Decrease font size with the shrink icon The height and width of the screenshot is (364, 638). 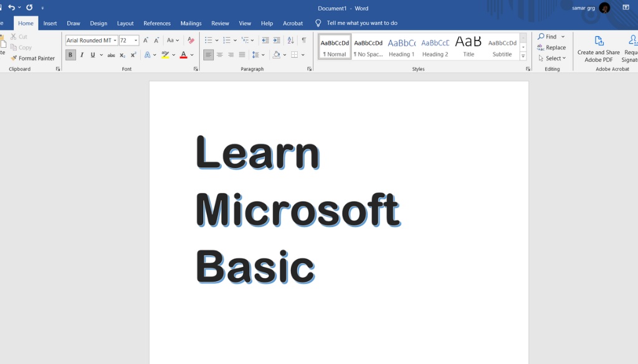(x=156, y=40)
